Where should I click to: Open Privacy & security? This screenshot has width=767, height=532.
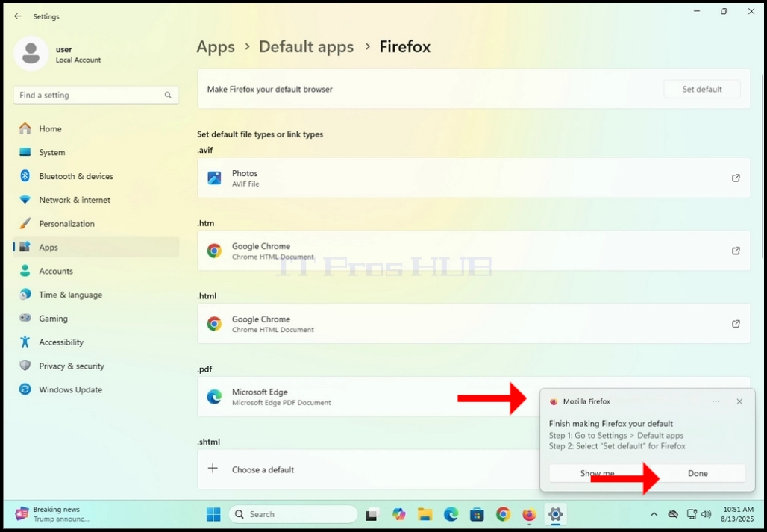[96, 366]
